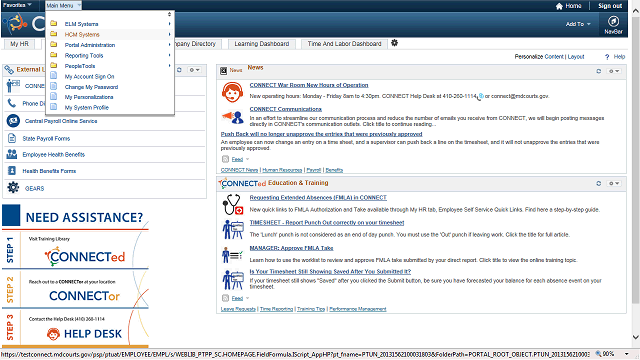Viewport: 640px width, 360px height.
Task: Open Requesting Extended Absences (FMLA) article
Action: tap(318, 198)
